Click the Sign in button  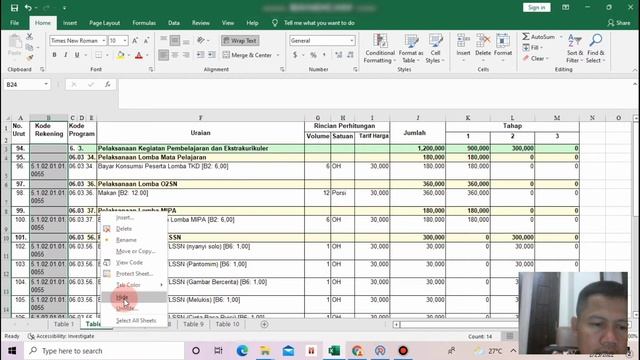(x=536, y=7)
